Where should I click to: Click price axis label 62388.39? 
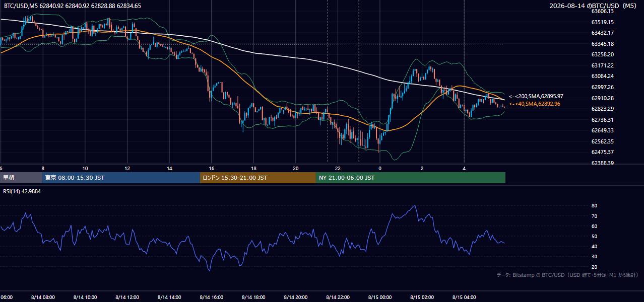[602, 163]
